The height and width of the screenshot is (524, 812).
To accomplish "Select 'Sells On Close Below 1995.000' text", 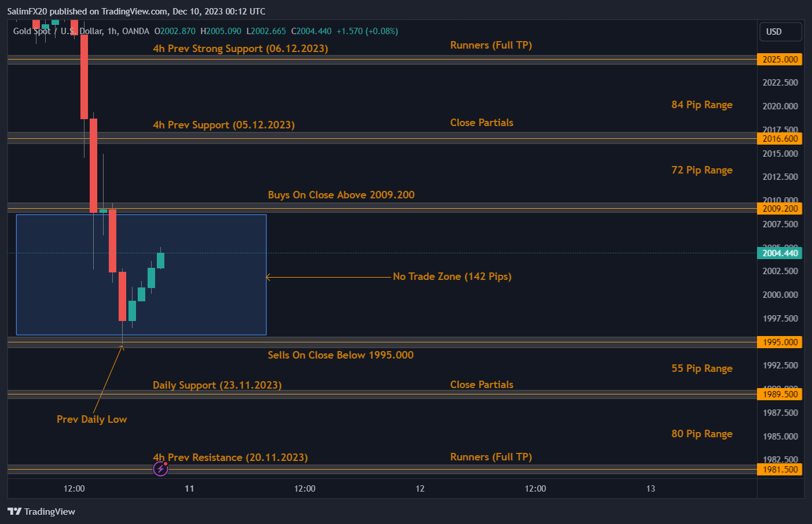I will tap(340, 355).
